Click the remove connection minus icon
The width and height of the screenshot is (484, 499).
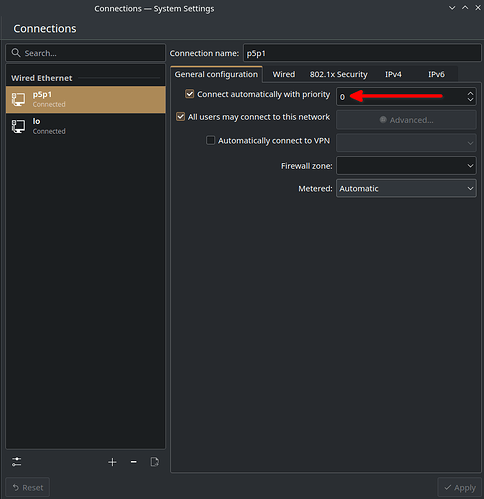[x=134, y=462]
